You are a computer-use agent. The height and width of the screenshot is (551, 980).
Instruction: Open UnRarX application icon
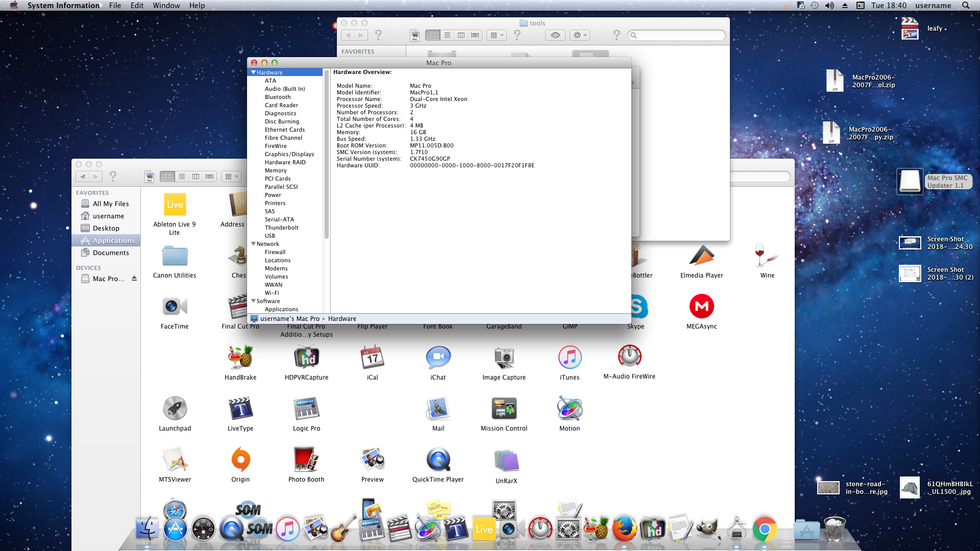click(506, 461)
